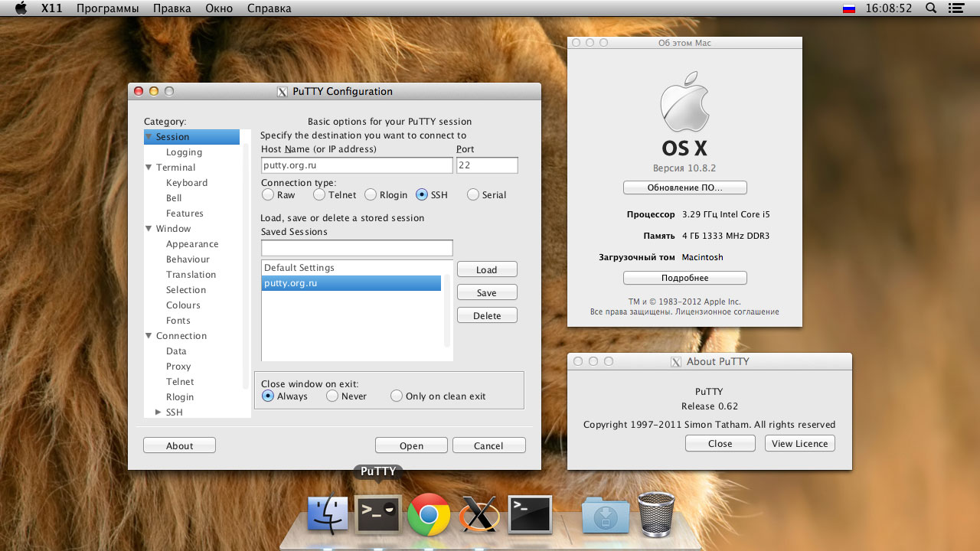Image resolution: width=980 pixels, height=551 pixels.
Task: Click the Delete session button
Action: click(487, 315)
